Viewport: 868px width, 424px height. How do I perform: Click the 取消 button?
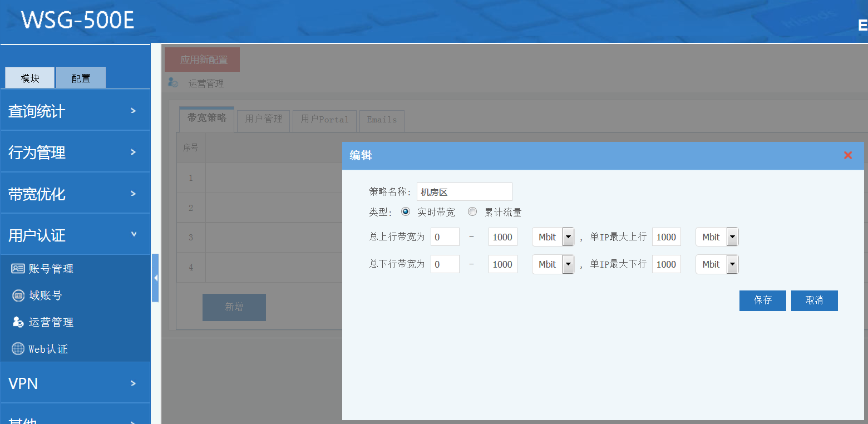click(x=814, y=300)
